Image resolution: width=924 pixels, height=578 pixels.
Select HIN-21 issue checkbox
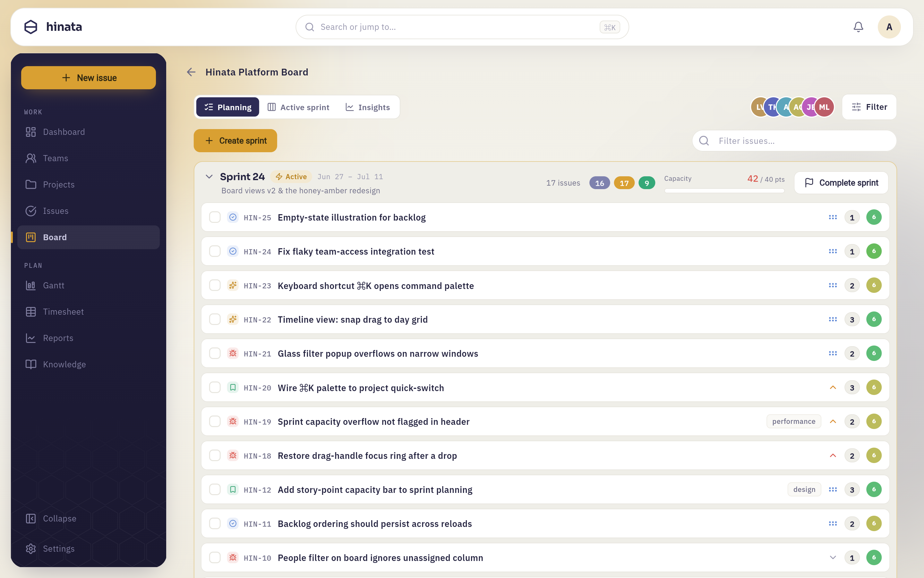pos(215,353)
